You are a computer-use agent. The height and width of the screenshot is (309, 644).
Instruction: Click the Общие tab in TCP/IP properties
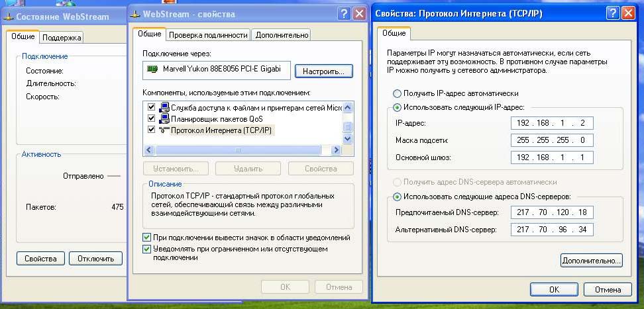(394, 33)
